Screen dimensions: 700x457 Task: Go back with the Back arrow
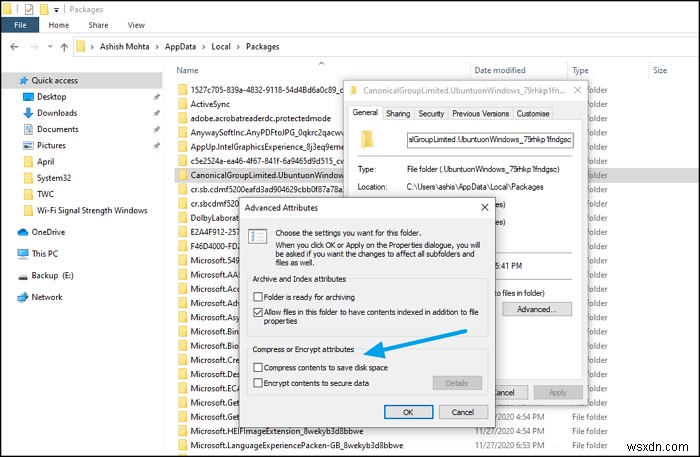[x=14, y=46]
